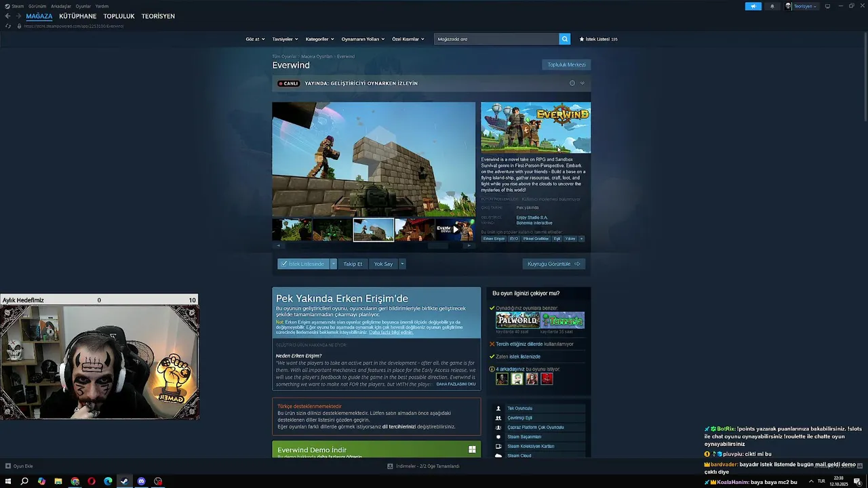
Task: Click the Everwind Demo İndir button
Action: point(376,449)
